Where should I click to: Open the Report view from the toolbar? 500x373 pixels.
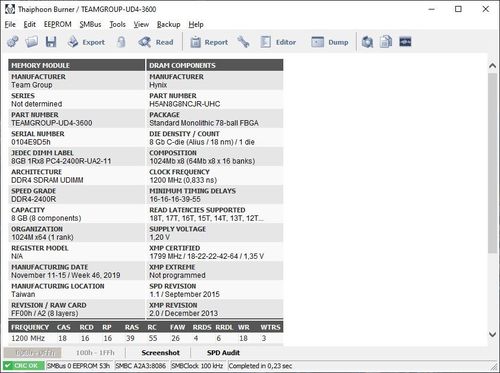click(x=209, y=42)
